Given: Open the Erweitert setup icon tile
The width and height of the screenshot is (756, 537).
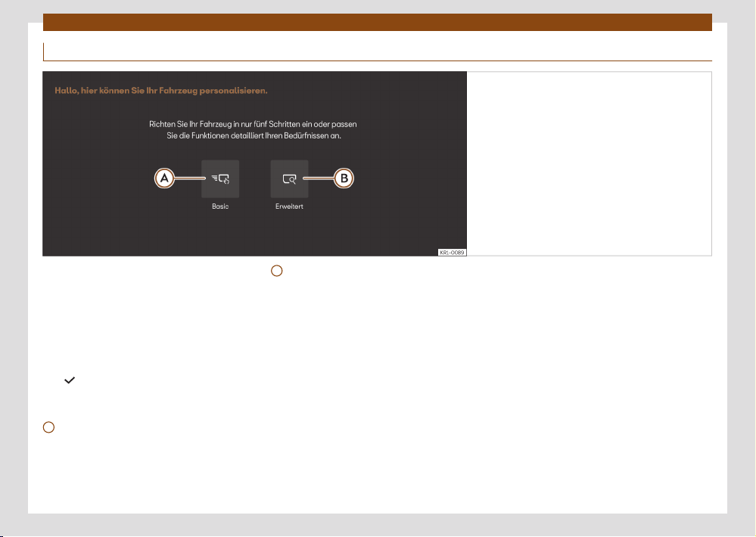Looking at the screenshot, I should pyautogui.click(x=289, y=178).
